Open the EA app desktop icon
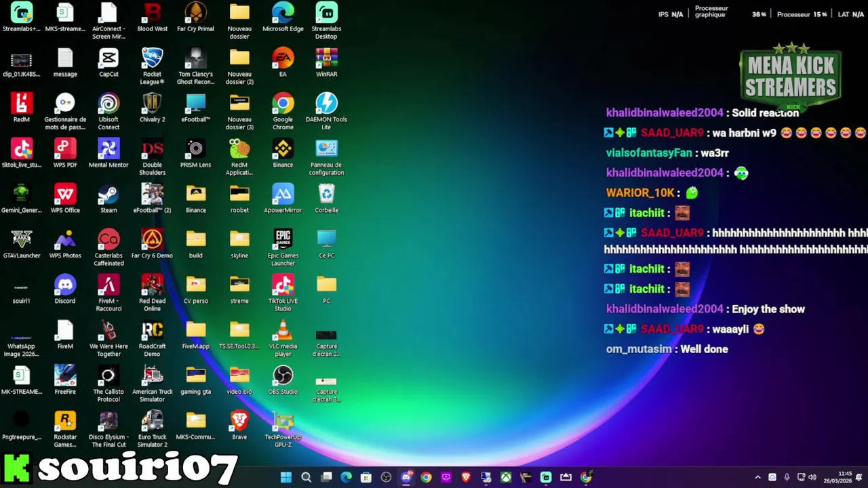 coord(283,63)
